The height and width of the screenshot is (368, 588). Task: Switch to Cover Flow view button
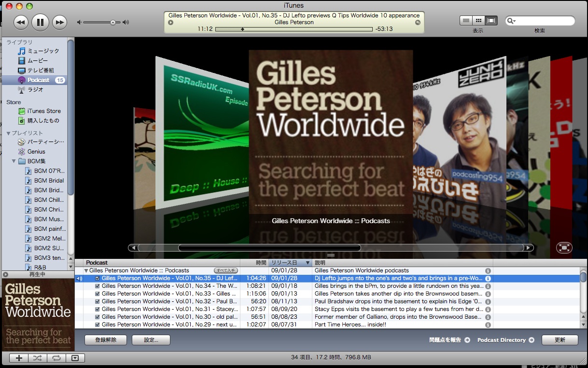pos(491,20)
